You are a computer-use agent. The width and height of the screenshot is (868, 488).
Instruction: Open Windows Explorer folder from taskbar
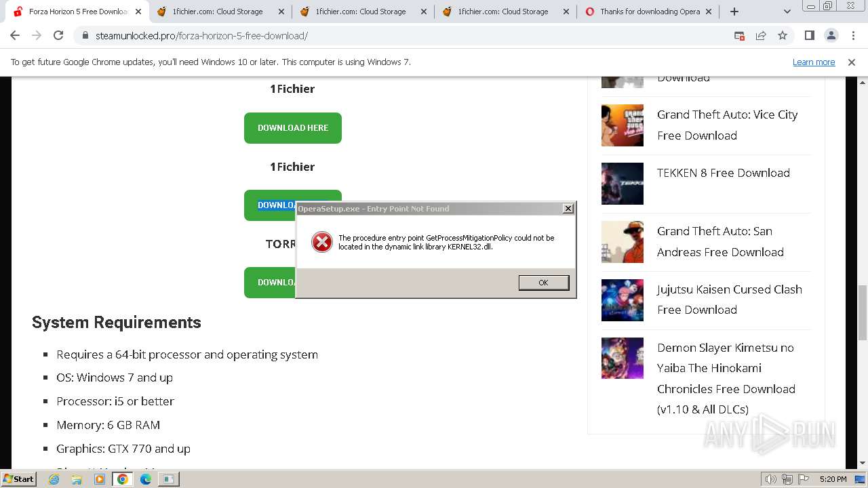(x=77, y=479)
